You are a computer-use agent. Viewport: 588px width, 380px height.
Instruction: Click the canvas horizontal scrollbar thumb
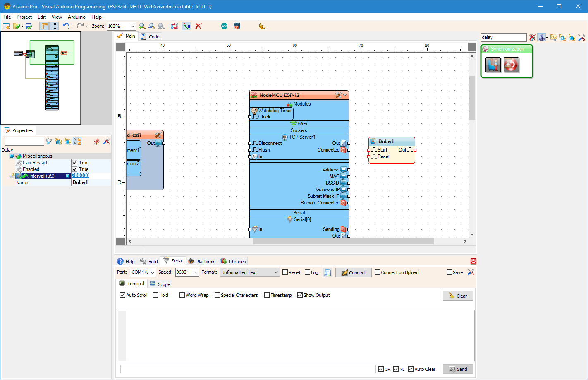[x=343, y=241]
